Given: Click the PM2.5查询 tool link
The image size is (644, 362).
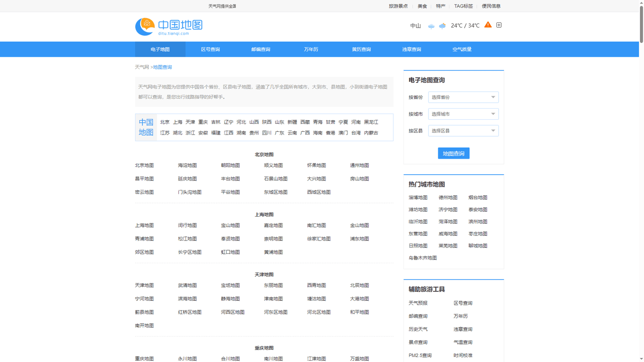Looking at the screenshot, I should (x=420, y=355).
